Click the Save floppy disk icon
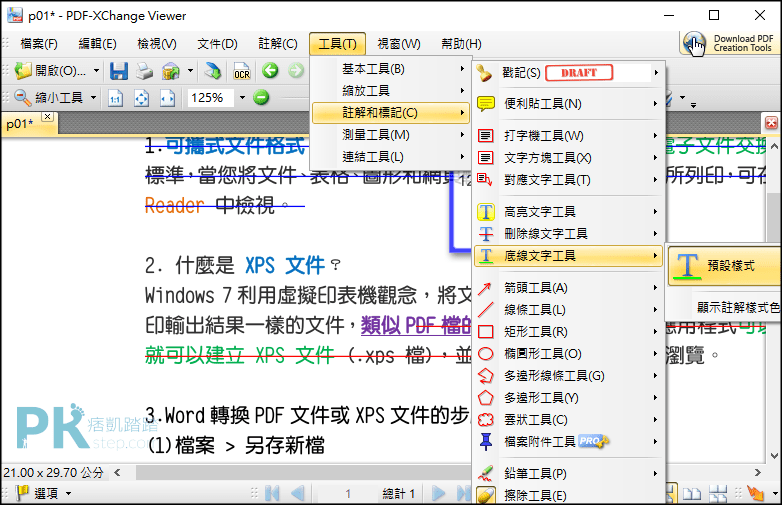This screenshot has height=505, width=782. click(x=119, y=71)
